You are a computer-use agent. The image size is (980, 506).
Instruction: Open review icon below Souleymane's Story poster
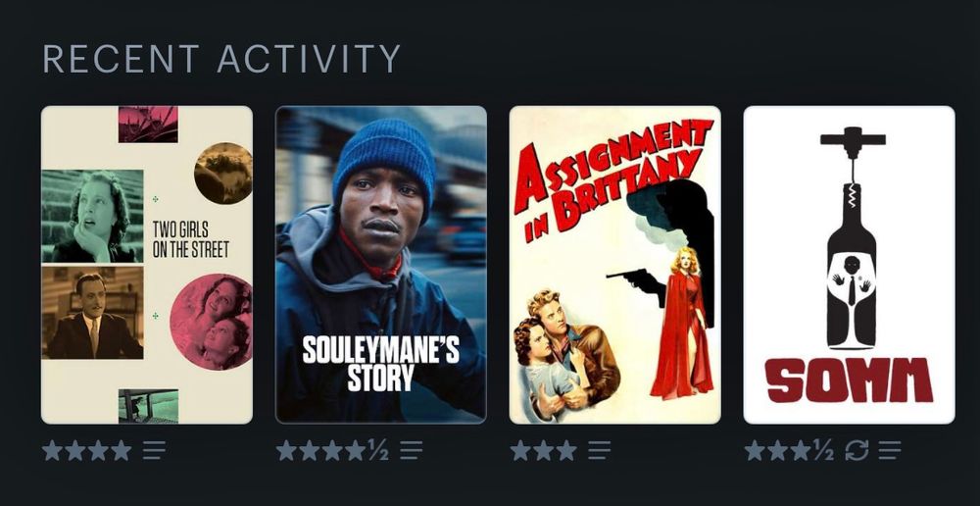click(x=412, y=450)
